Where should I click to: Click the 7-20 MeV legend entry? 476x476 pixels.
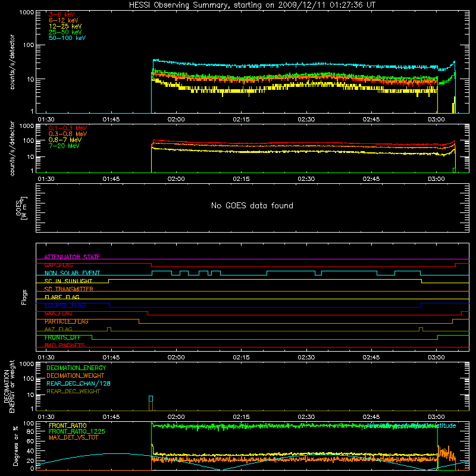pyautogui.click(x=64, y=146)
